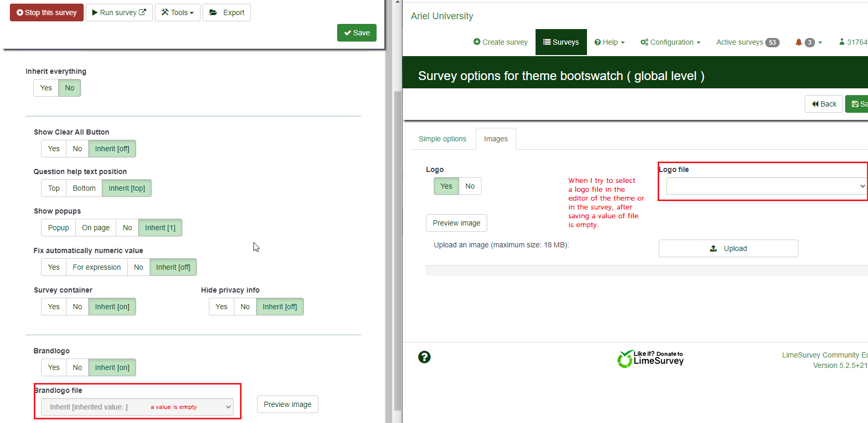
Task: Click Preview image under Logo
Action: point(457,223)
